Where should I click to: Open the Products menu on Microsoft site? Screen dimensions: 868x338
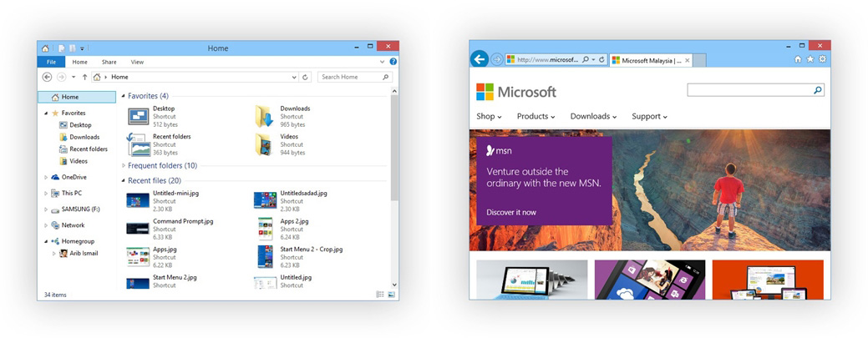click(536, 116)
